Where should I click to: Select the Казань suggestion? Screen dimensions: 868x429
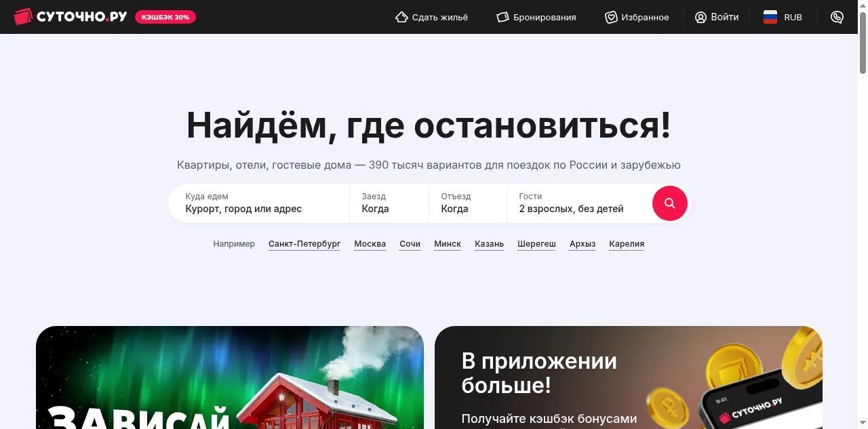tap(490, 244)
